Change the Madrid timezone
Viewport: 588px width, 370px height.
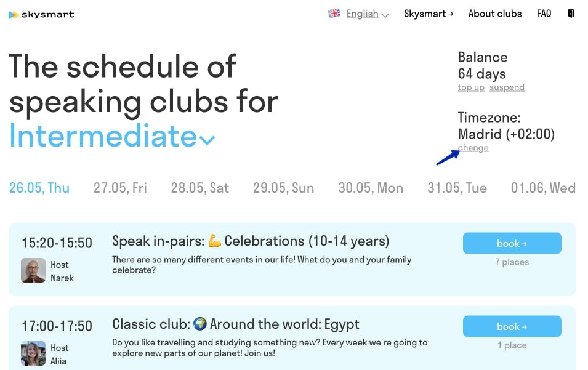473,148
